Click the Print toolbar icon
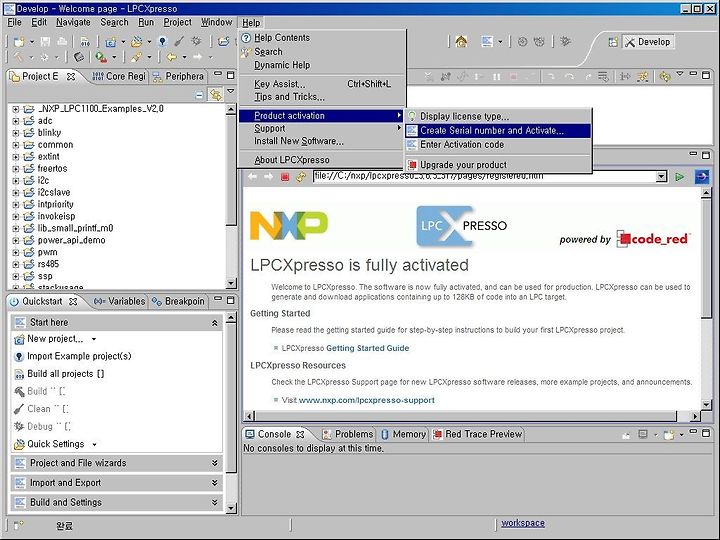This screenshot has height=540, width=720. 62,42
